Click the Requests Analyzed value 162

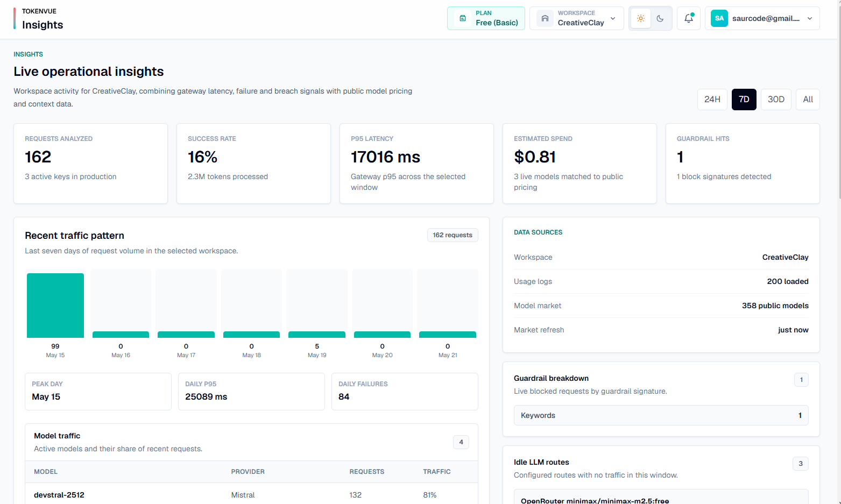point(38,157)
